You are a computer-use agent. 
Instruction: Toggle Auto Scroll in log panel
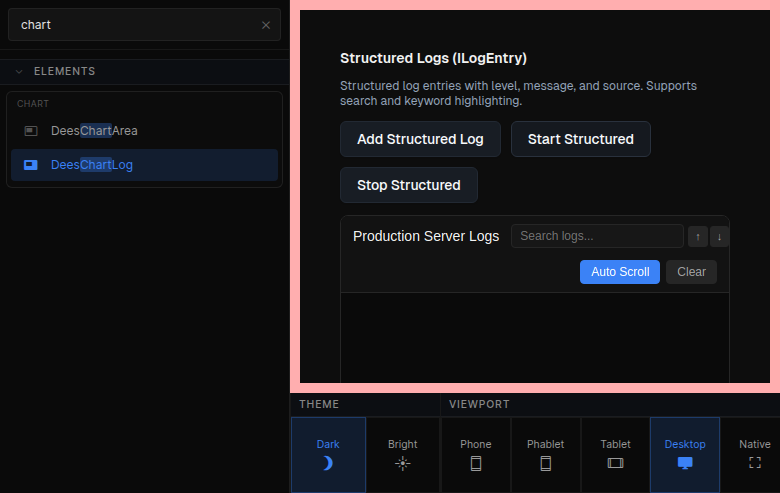[x=619, y=272]
